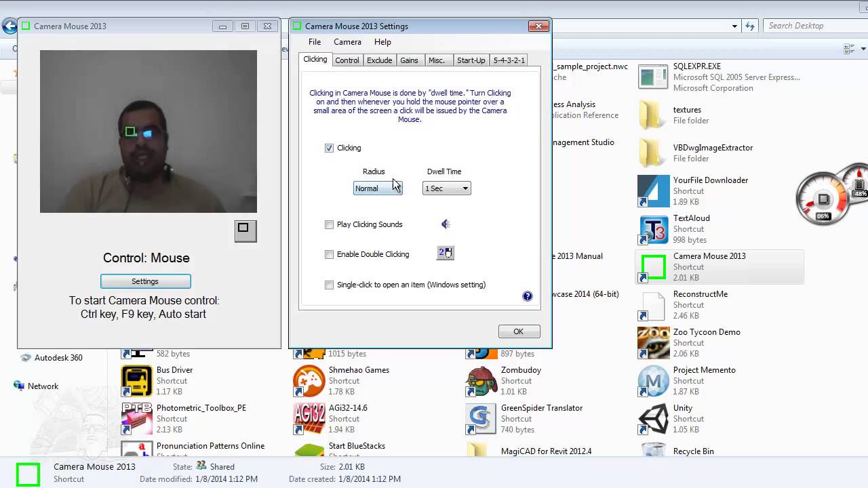Click the 'State: Shared' details pane entry

(x=203, y=467)
